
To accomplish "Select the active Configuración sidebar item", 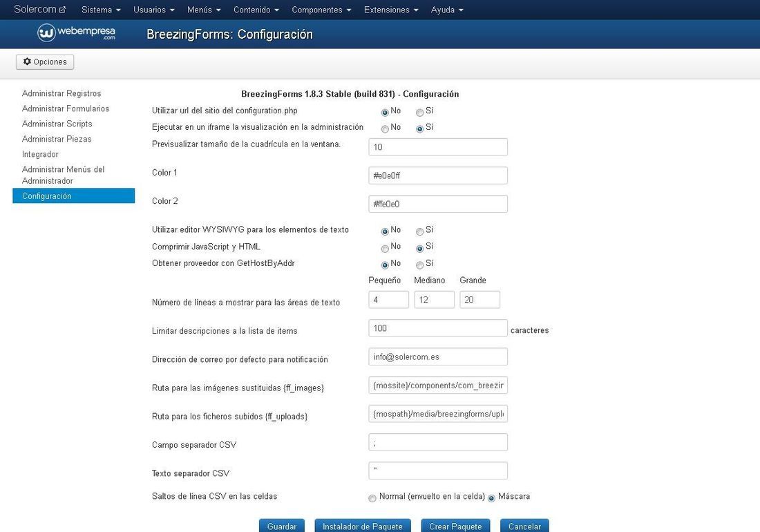I will coord(74,196).
